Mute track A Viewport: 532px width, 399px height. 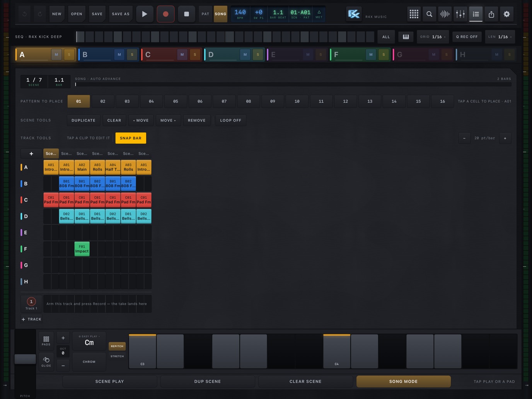pos(56,55)
